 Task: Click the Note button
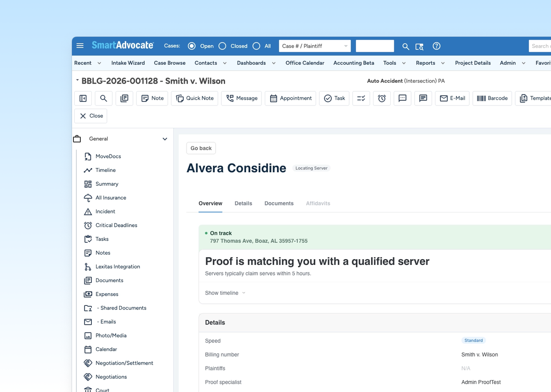point(152,98)
